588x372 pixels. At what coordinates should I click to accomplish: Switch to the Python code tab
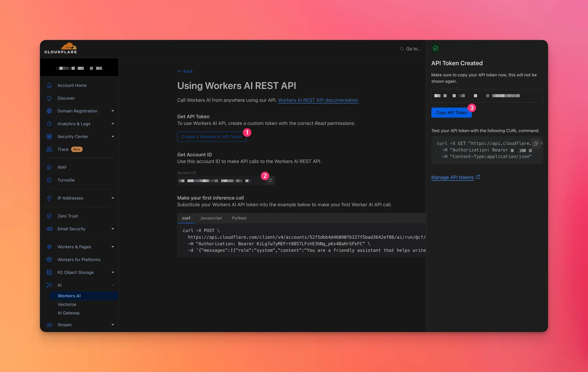pyautogui.click(x=239, y=218)
